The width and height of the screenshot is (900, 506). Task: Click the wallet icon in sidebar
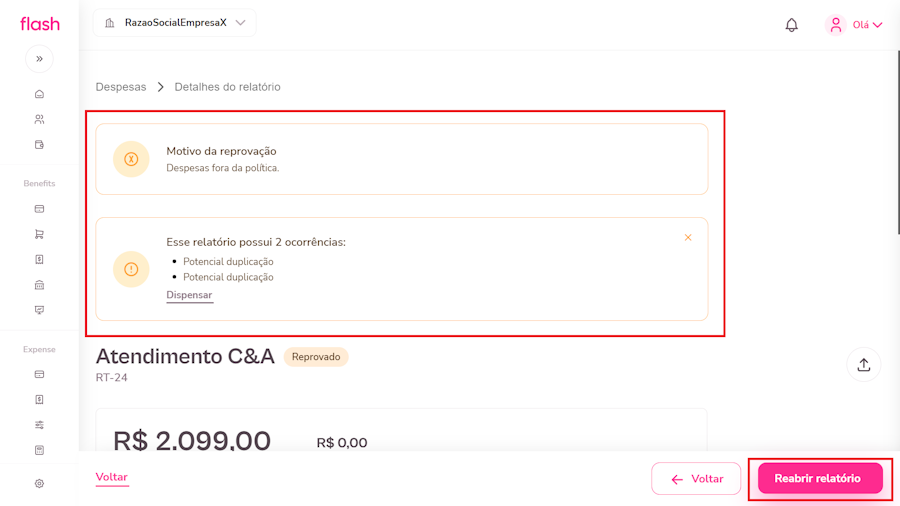39,145
